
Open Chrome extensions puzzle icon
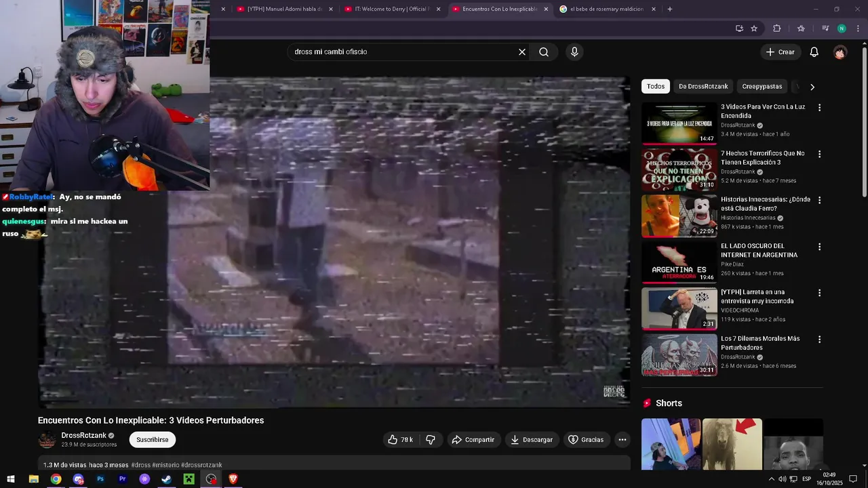(x=777, y=28)
